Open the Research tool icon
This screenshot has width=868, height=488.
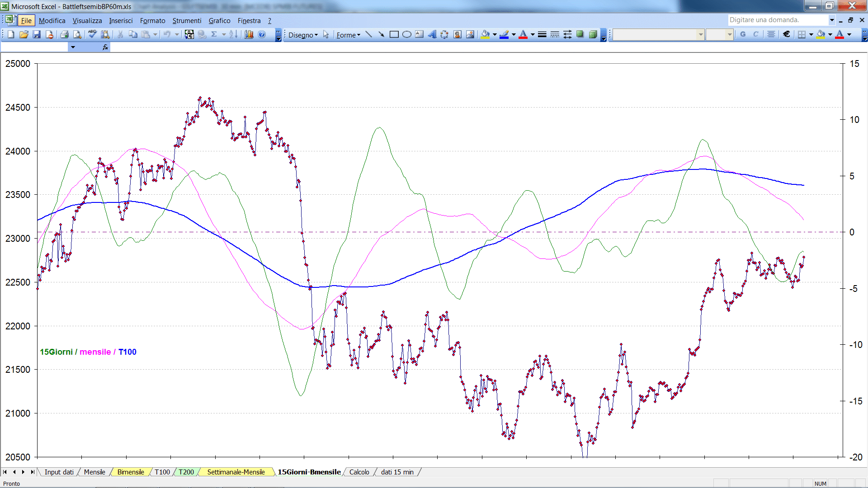click(105, 34)
